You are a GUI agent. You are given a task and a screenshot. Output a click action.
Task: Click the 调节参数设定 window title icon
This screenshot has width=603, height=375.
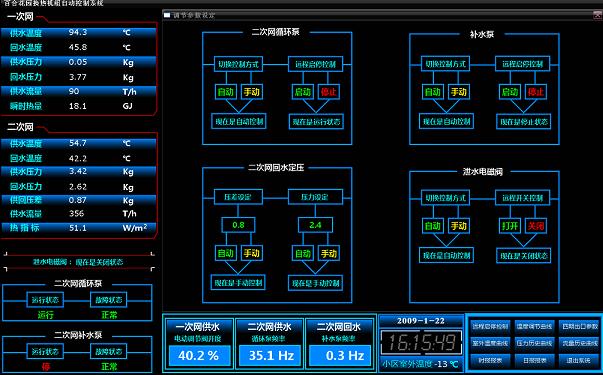point(167,15)
